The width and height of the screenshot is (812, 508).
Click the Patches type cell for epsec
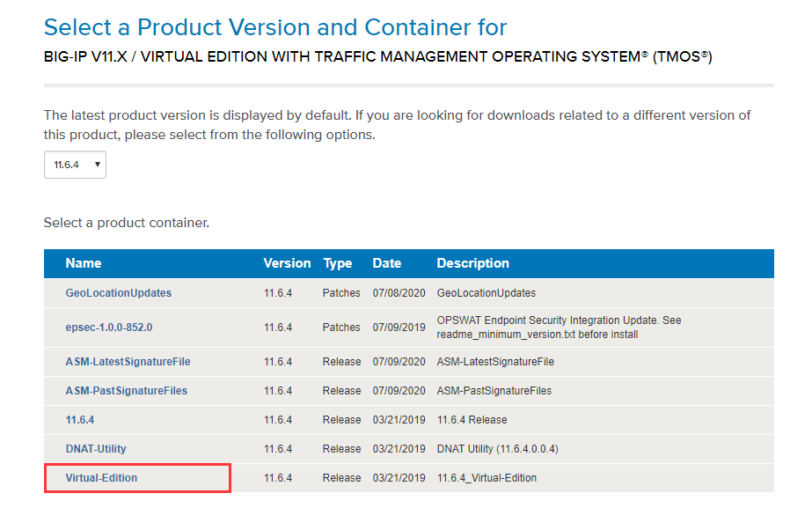coord(341,327)
